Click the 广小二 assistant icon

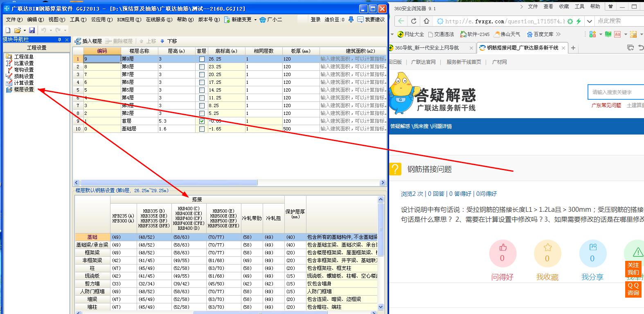click(263, 19)
